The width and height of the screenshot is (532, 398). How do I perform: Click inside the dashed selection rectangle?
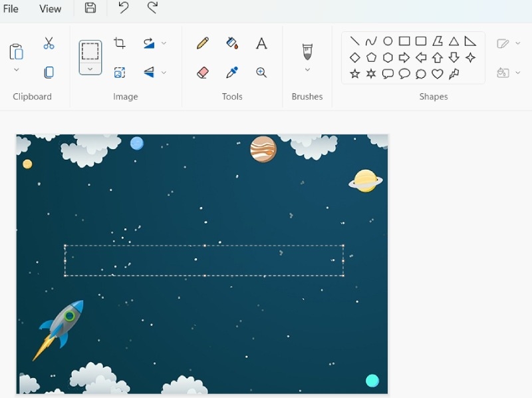pyautogui.click(x=204, y=260)
